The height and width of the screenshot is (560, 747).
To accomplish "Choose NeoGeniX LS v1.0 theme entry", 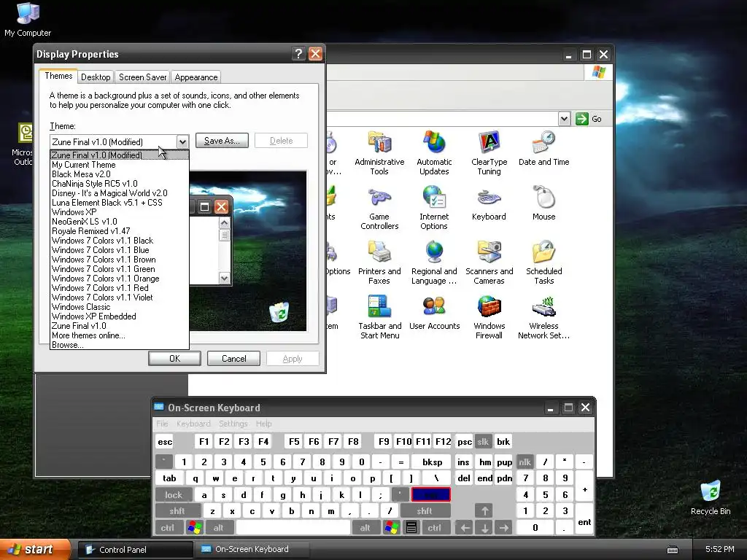I will coord(120,222).
